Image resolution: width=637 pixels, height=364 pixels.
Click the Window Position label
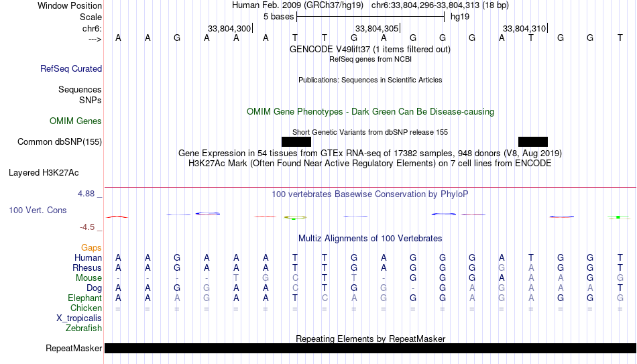[x=70, y=5]
